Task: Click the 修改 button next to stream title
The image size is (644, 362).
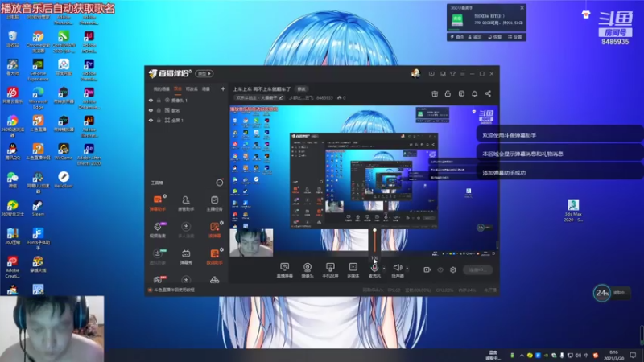Action: 301,89
